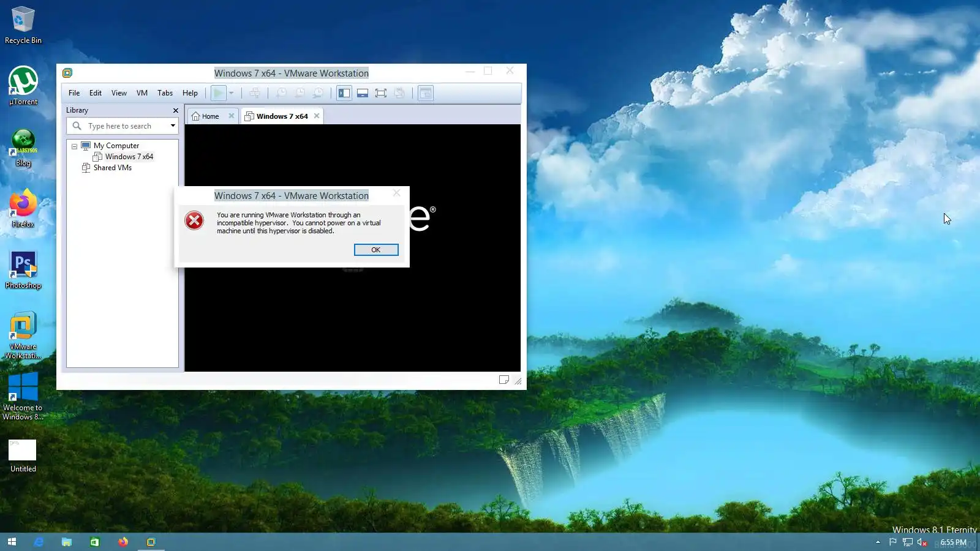Close the hypervisor error dialog with X
Image resolution: width=980 pixels, height=551 pixels.
397,193
